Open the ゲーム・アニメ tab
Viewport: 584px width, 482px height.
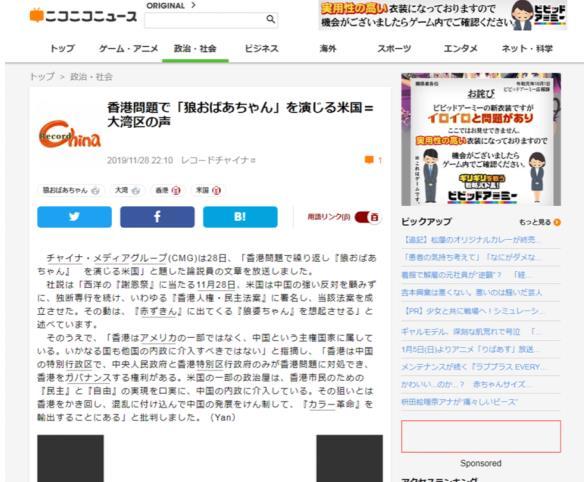[x=128, y=48]
